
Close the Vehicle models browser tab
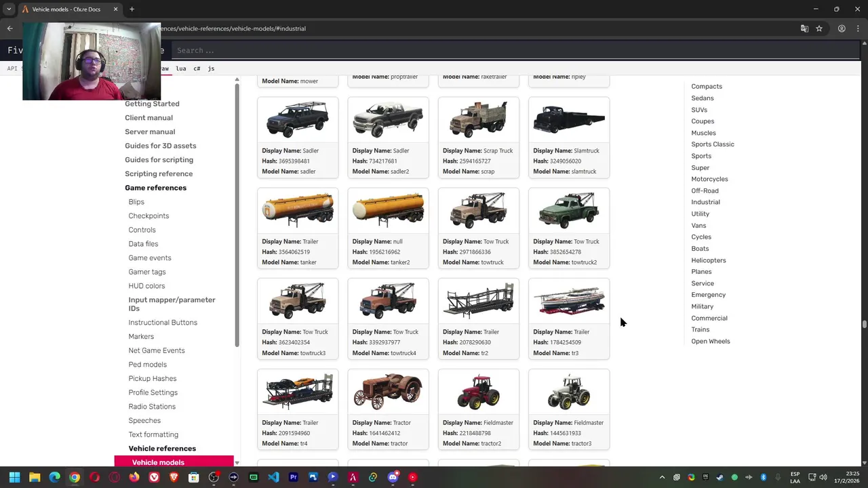point(115,9)
